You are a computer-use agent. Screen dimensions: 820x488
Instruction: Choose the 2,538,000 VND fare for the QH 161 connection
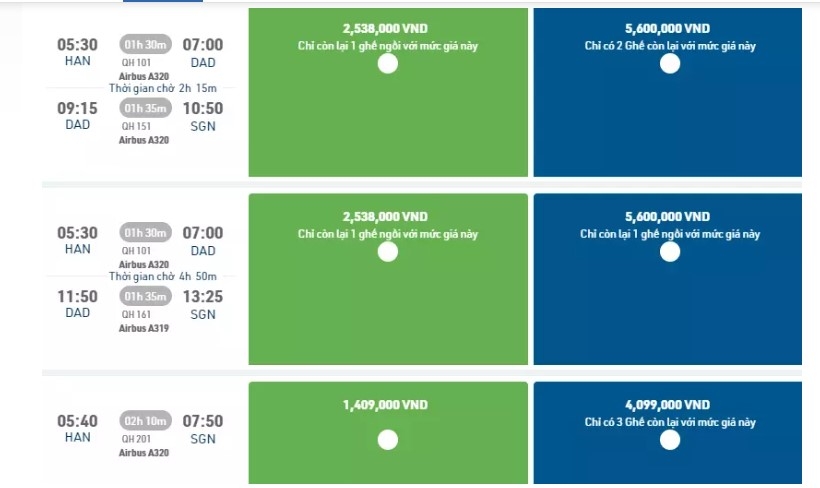388,251
